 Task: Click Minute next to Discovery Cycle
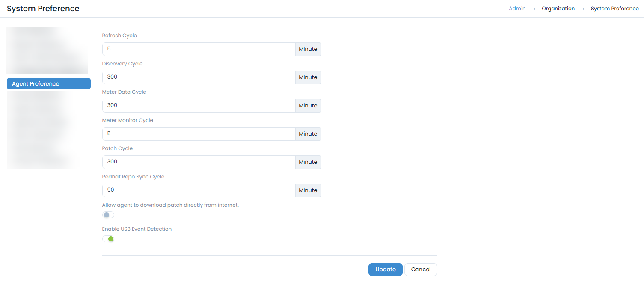(308, 77)
